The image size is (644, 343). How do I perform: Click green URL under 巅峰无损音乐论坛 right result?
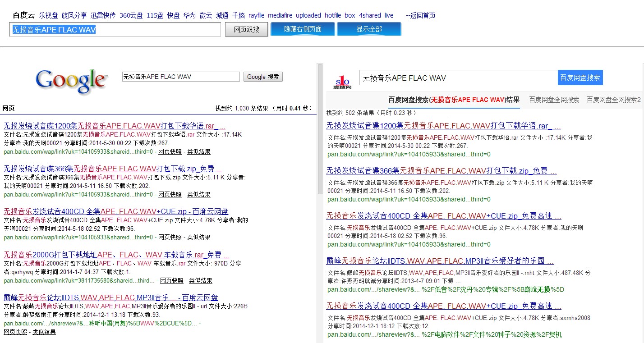446,289
